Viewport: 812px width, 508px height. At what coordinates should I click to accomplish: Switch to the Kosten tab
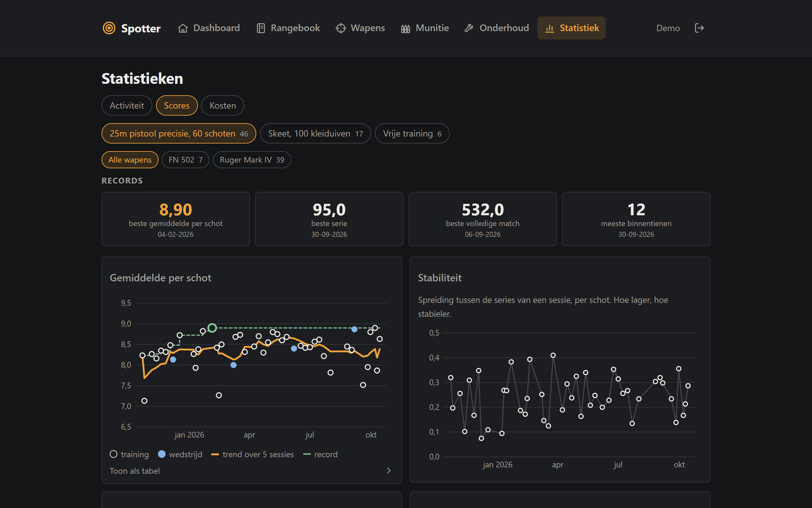[x=223, y=105]
